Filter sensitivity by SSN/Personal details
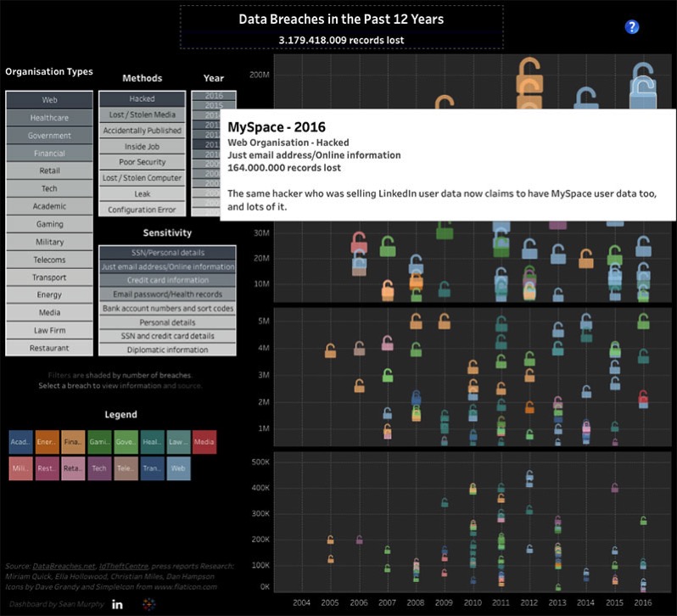677x616 pixels. point(167,253)
